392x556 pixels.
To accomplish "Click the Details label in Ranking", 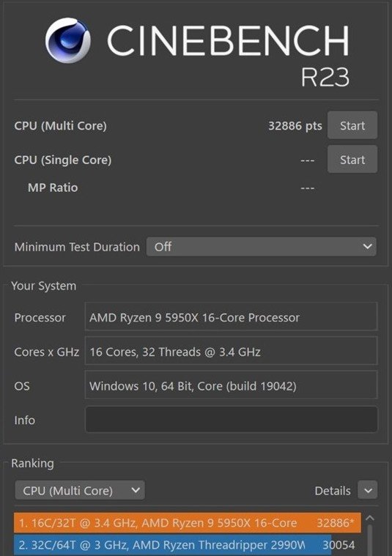I will point(333,491).
